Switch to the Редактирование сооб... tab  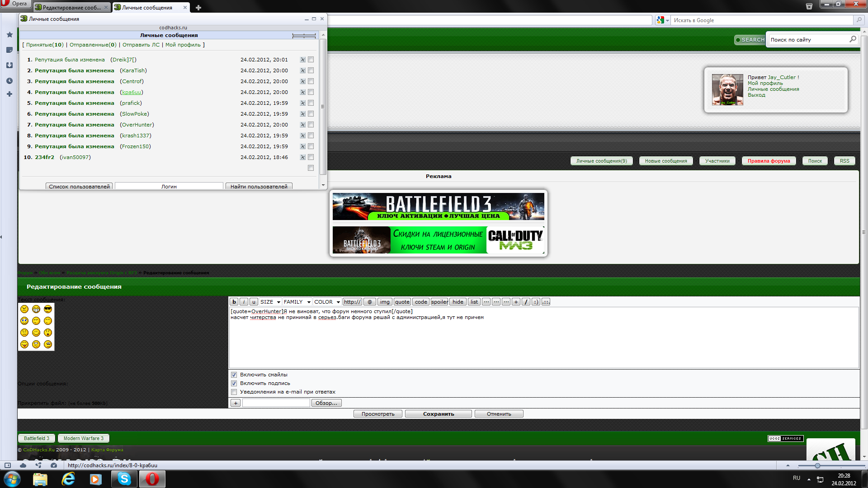(x=71, y=8)
